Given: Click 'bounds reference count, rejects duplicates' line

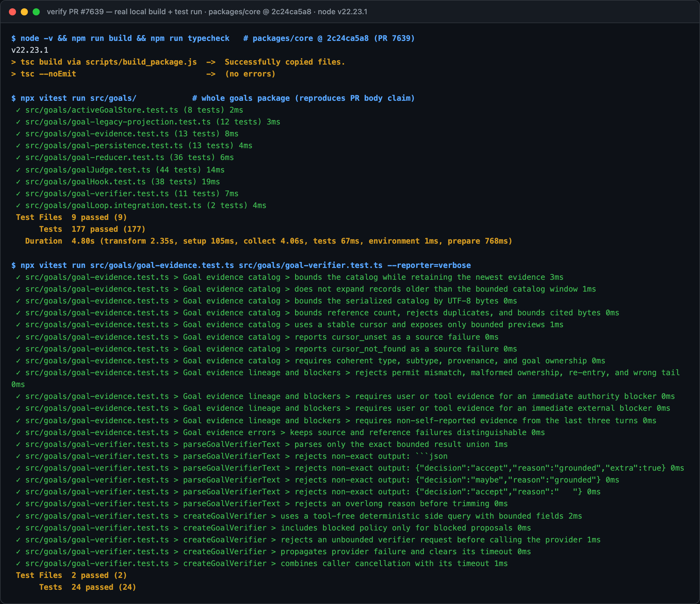Looking at the screenshot, I should click(318, 312).
